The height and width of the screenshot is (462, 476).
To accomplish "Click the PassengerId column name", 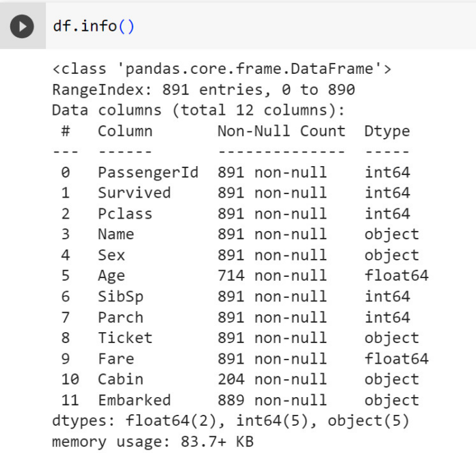I will [x=148, y=173].
